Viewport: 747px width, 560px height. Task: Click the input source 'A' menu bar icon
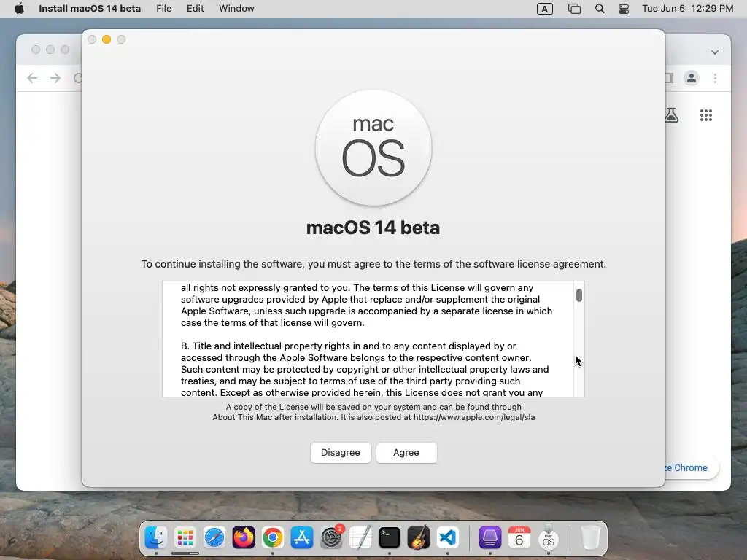(x=544, y=9)
